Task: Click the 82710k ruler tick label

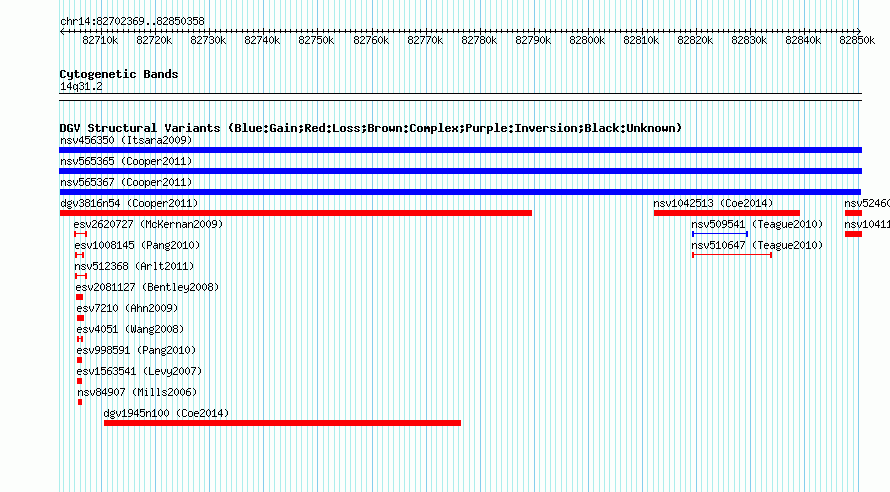Action: (100, 40)
